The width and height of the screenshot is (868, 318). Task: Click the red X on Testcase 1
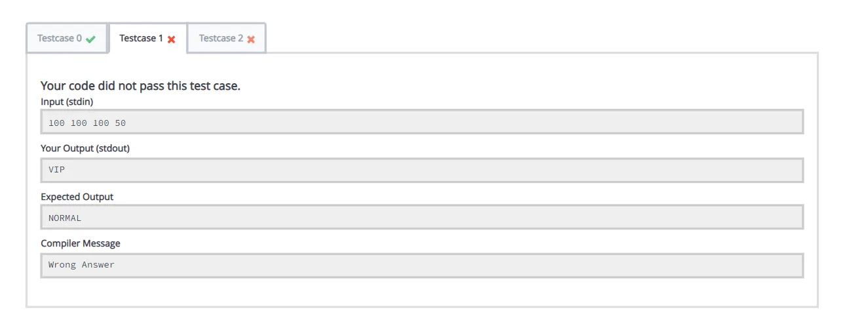(172, 39)
